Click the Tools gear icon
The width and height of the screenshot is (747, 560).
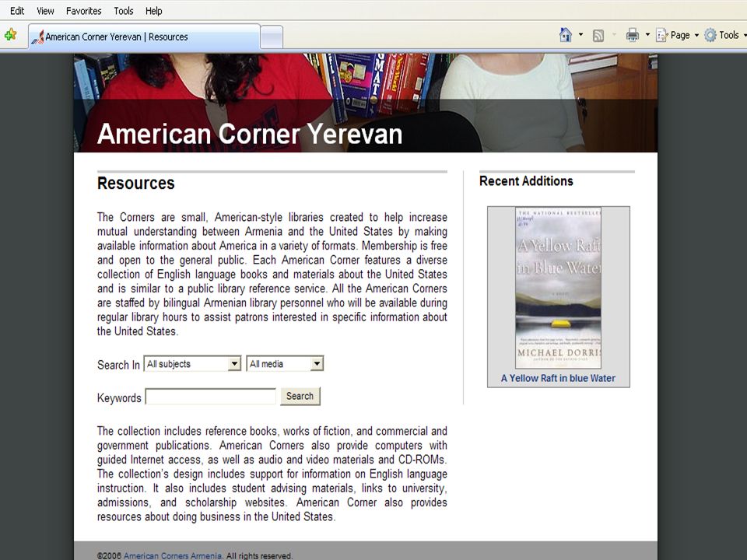click(710, 35)
